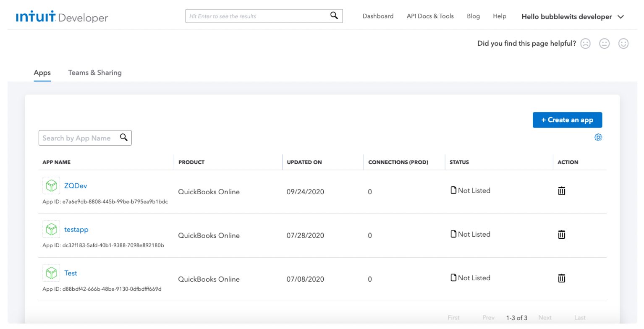Viewport: 644px width, 329px height.
Task: Click QuickBooks Online in the Test row
Action: coord(209,279)
